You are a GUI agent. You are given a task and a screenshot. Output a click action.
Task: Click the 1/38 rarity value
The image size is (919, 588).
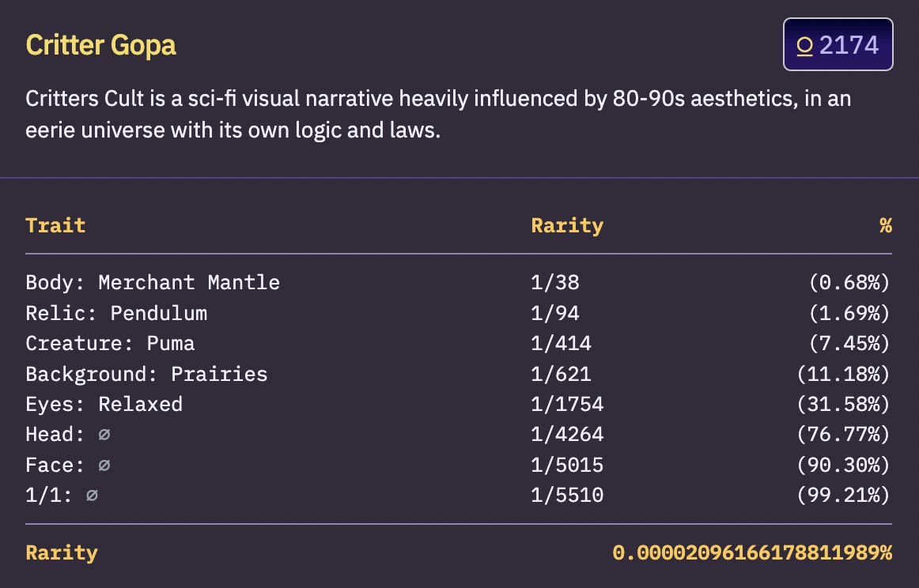tap(555, 282)
